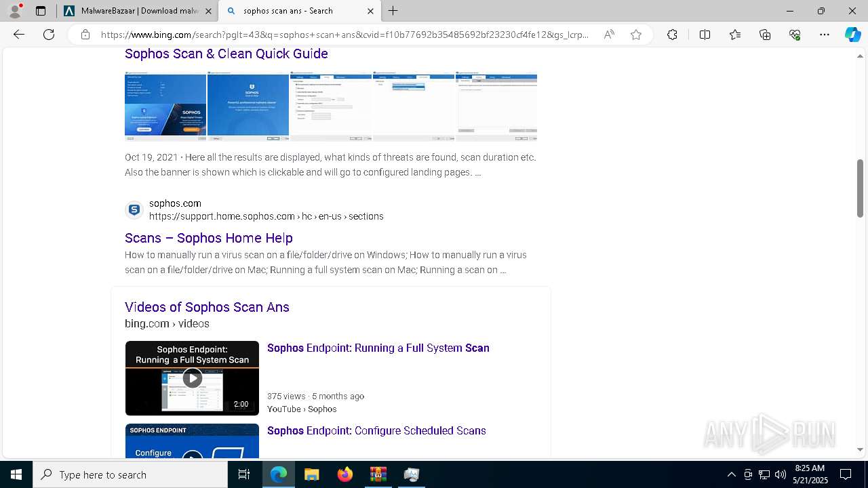The image size is (868, 488).
Task: Open the rightmost scan settings thumbnail
Action: coord(496,106)
